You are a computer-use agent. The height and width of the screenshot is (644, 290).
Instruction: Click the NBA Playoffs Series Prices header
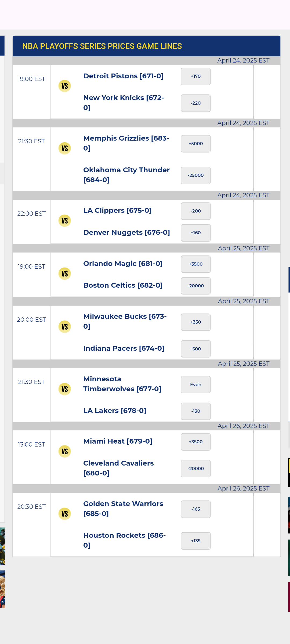102,46
